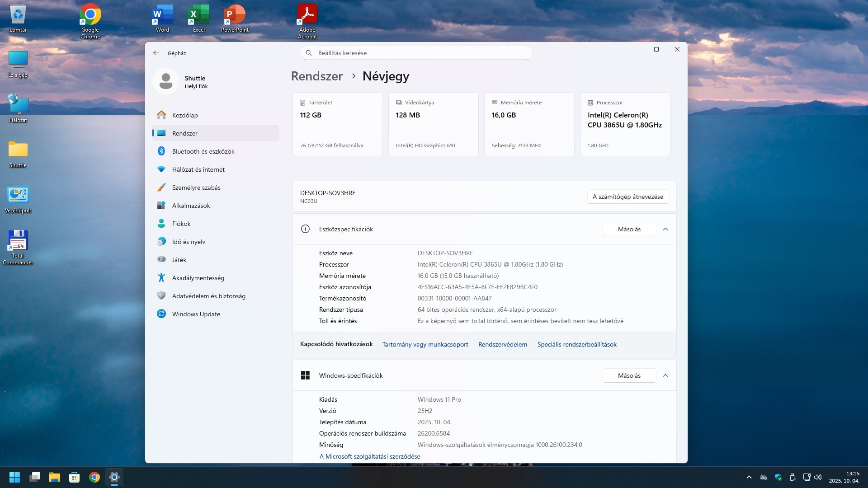This screenshot has width=868, height=488.
Task: Select Hálózat és internet menu item
Action: (x=198, y=169)
